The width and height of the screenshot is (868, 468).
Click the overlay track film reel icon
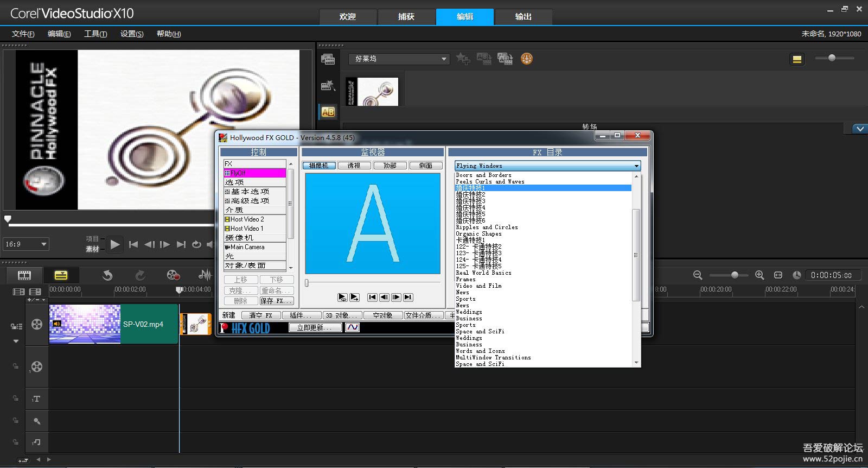click(37, 366)
